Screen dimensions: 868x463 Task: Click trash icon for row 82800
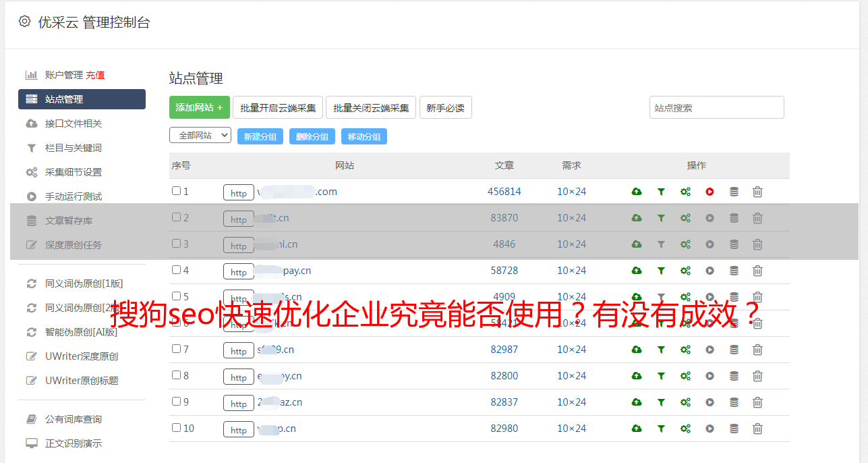point(757,376)
